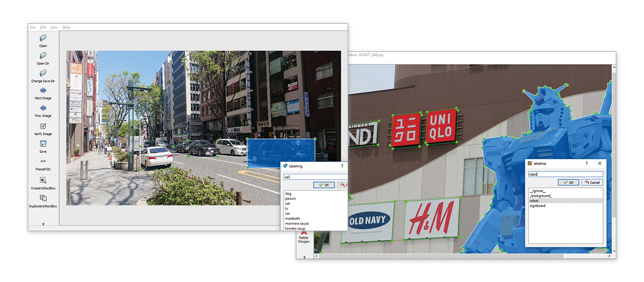
Task: Switch annotation format via PascalVOC icon
Action: (x=43, y=161)
